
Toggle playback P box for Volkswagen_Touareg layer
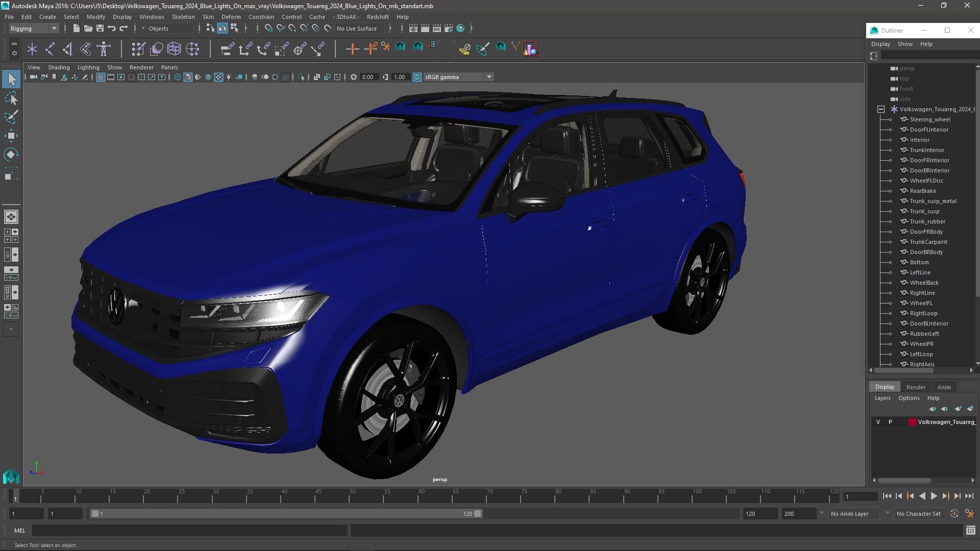point(890,422)
